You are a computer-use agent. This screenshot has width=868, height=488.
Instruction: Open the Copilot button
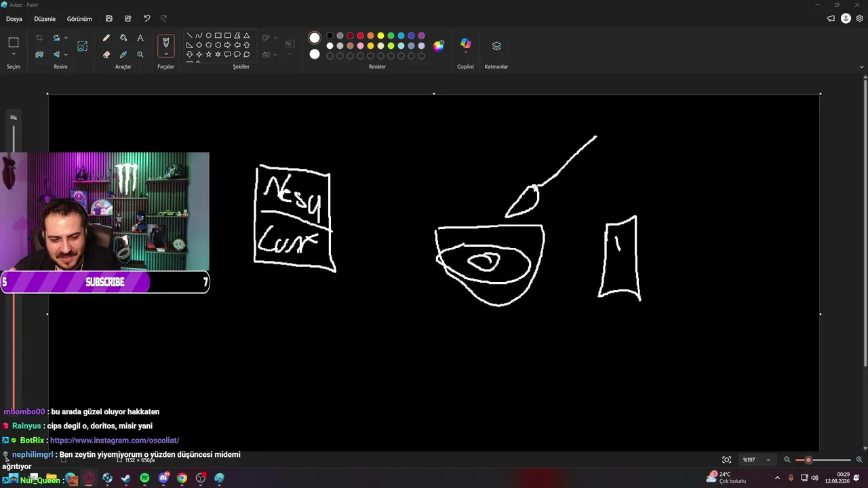[465, 45]
